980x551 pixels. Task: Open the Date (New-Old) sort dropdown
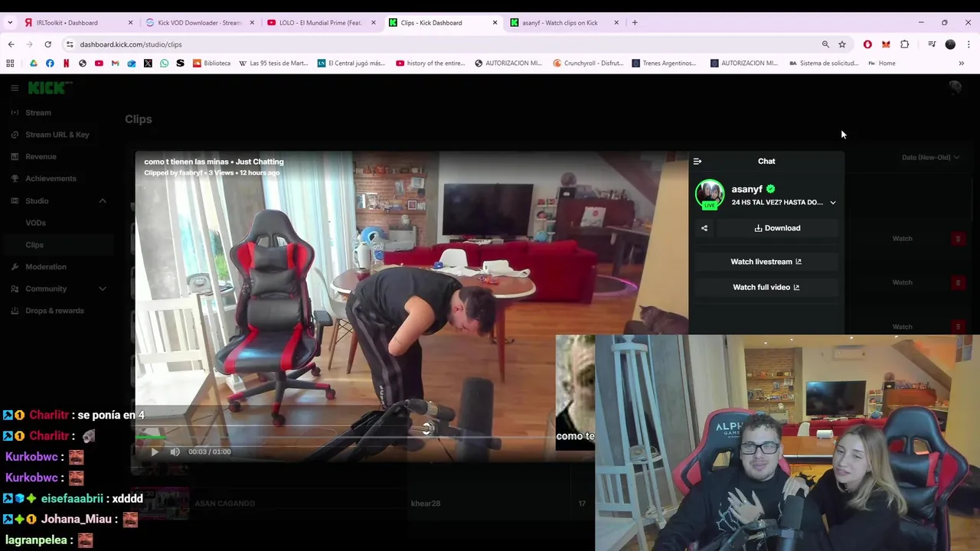pos(930,158)
